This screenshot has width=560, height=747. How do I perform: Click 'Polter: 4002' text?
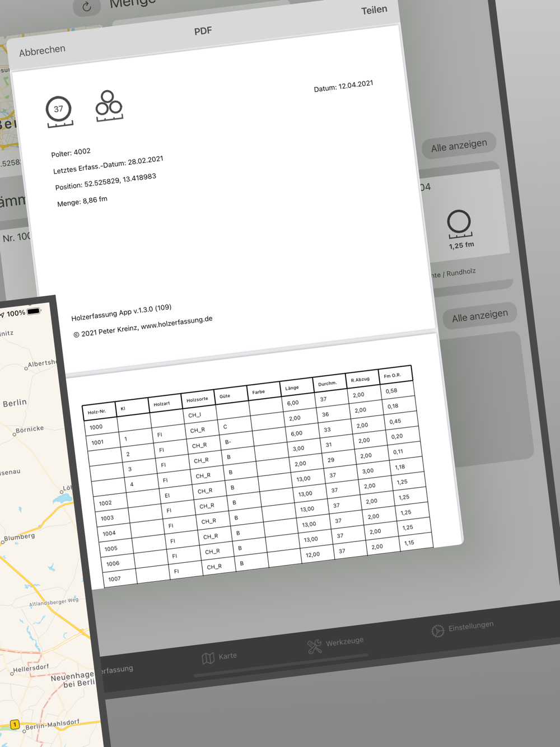[71, 152]
